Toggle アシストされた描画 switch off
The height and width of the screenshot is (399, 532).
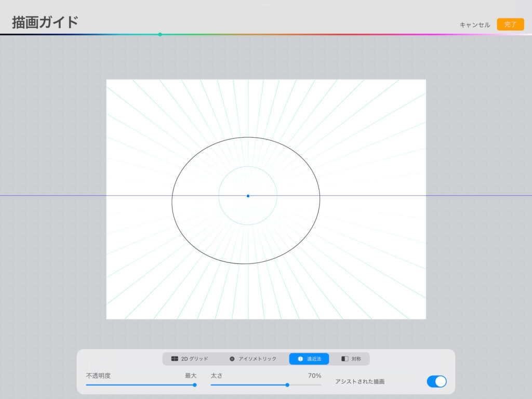pyautogui.click(x=436, y=381)
